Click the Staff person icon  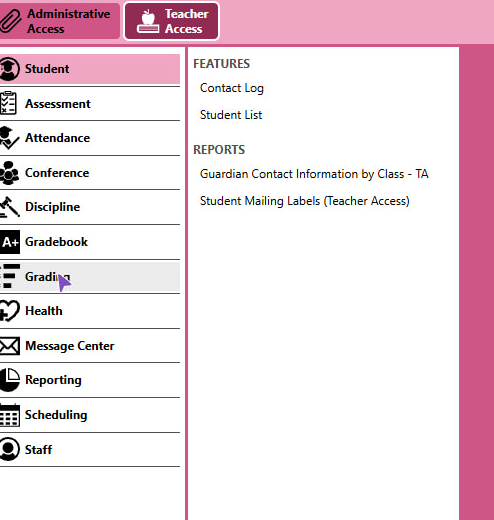coord(10,449)
